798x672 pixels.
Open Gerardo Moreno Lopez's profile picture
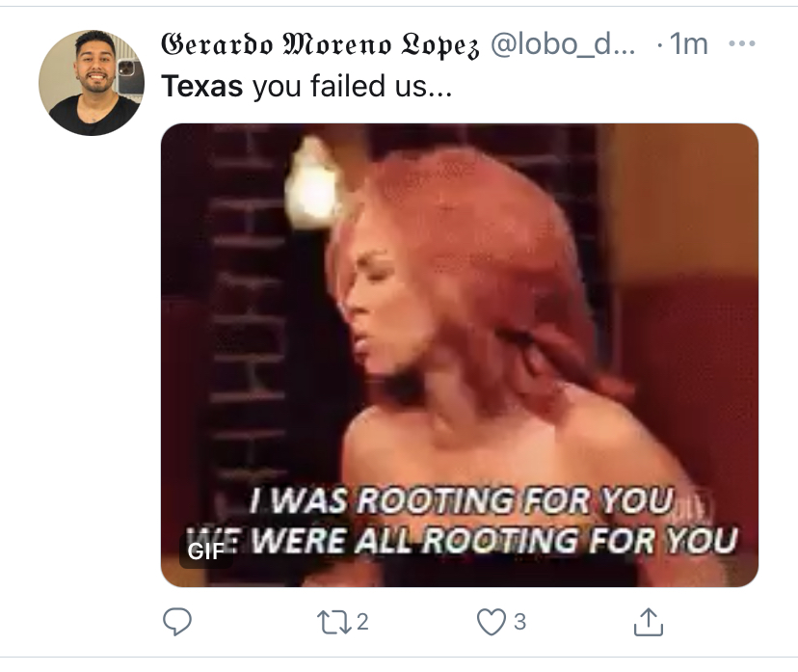(x=92, y=83)
